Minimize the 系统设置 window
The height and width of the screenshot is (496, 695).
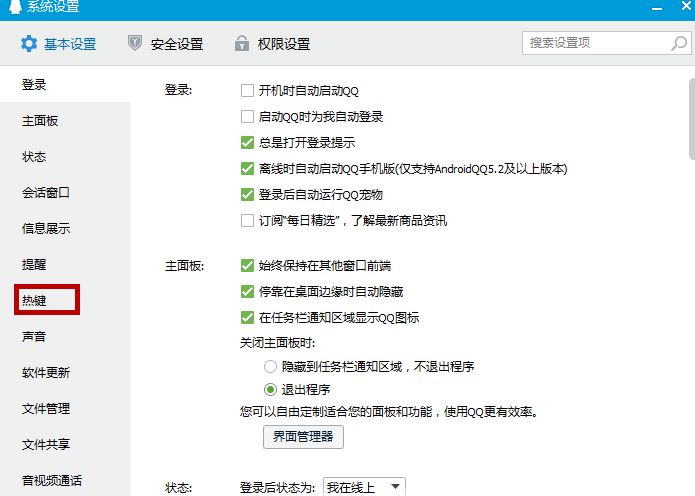coord(657,8)
